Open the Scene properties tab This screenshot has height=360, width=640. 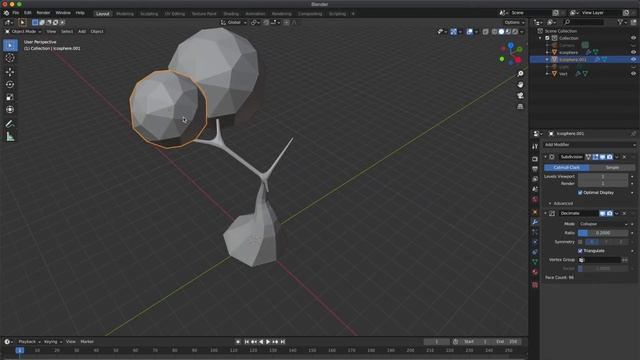[535, 189]
